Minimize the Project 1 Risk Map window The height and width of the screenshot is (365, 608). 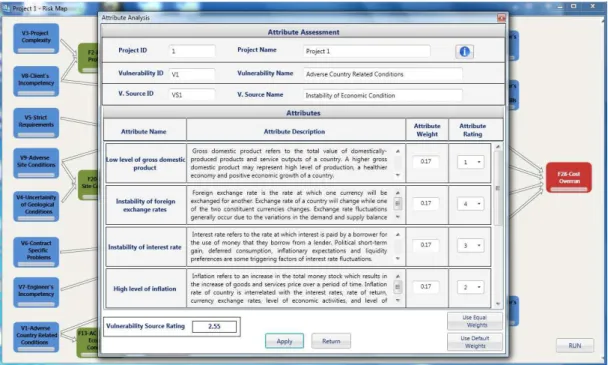560,7
